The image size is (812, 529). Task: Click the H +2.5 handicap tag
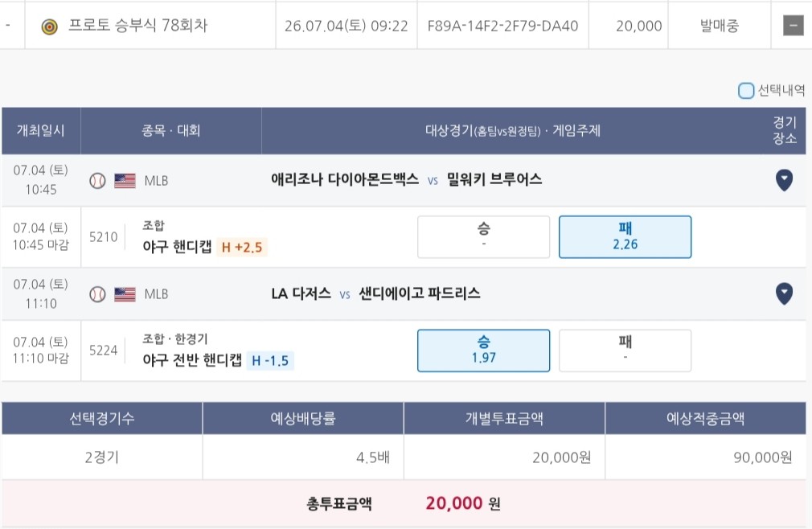[242, 247]
